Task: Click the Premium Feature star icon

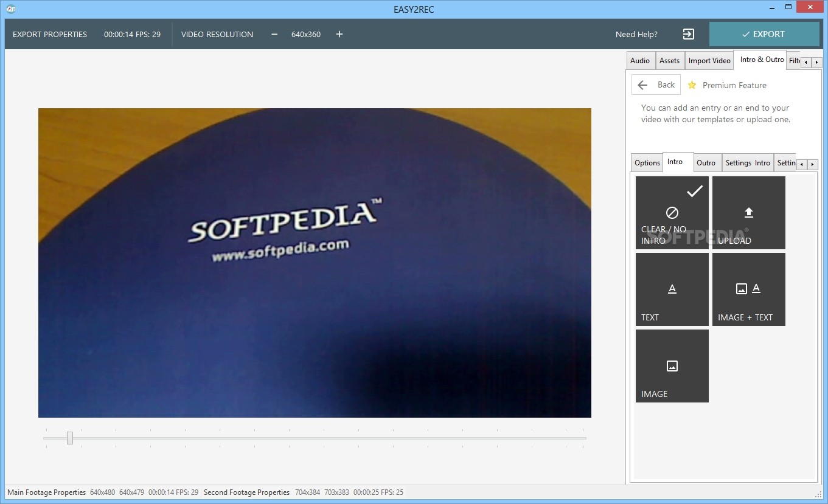Action: 692,85
